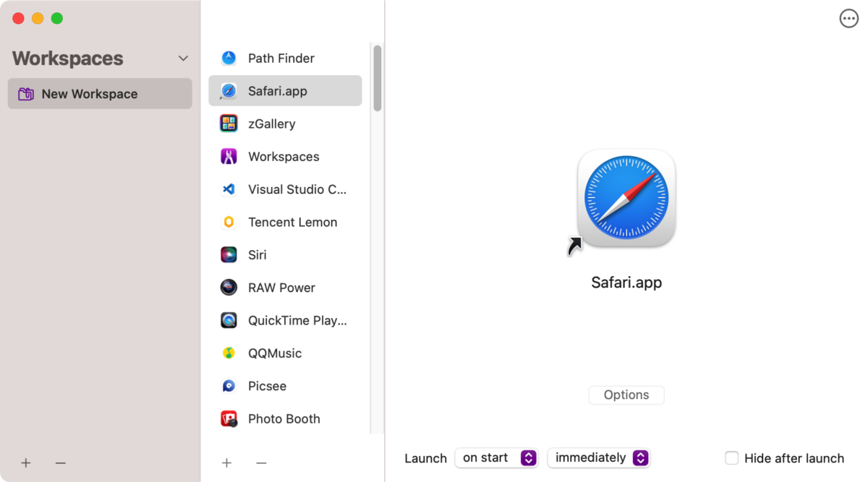Select the Siri list row
Screen dimensions: 868x482
[285, 255]
